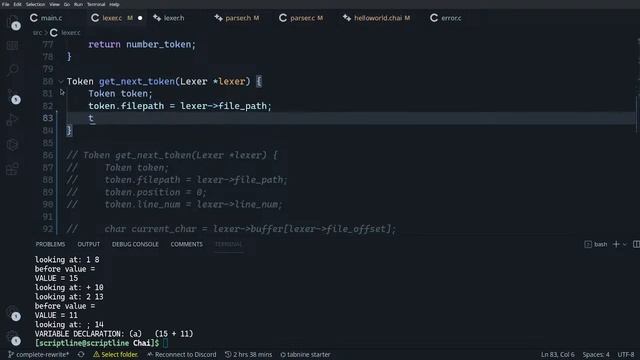Open the TERMINAL panel tab
This screenshot has height=360, width=640.
point(229,244)
